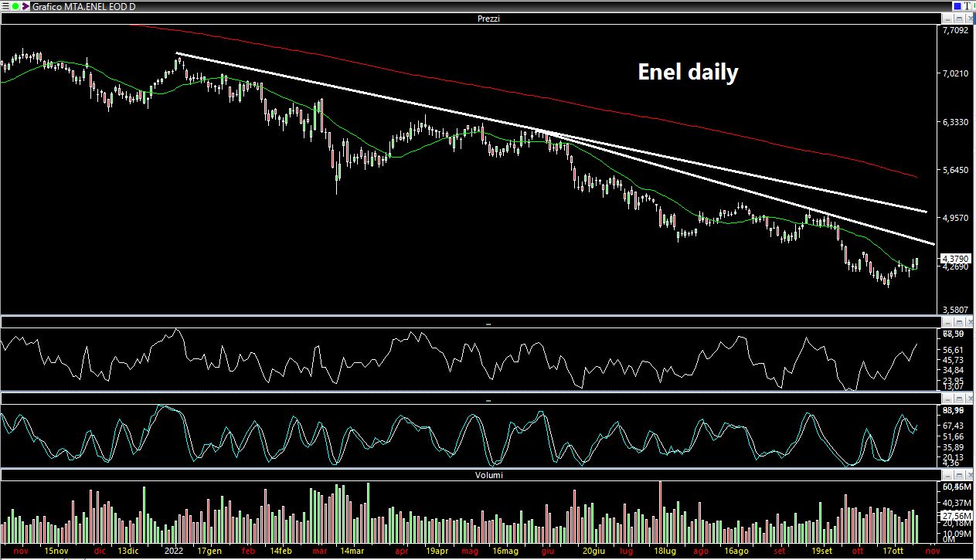Click the green circle status icon

coord(16,6)
